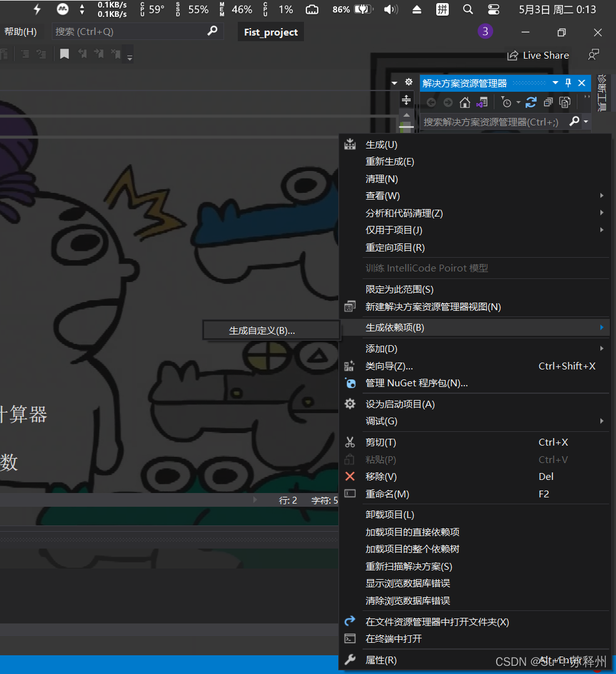This screenshot has width=616, height=674.
Task: Click 生成自定义(B)... submenu item
Action: point(271,331)
